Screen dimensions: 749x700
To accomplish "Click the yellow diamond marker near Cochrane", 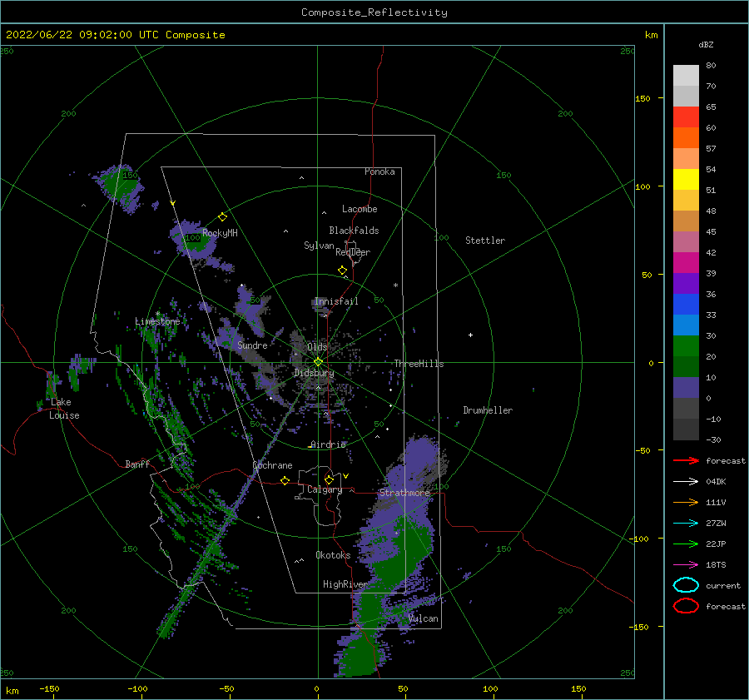I will (285, 481).
